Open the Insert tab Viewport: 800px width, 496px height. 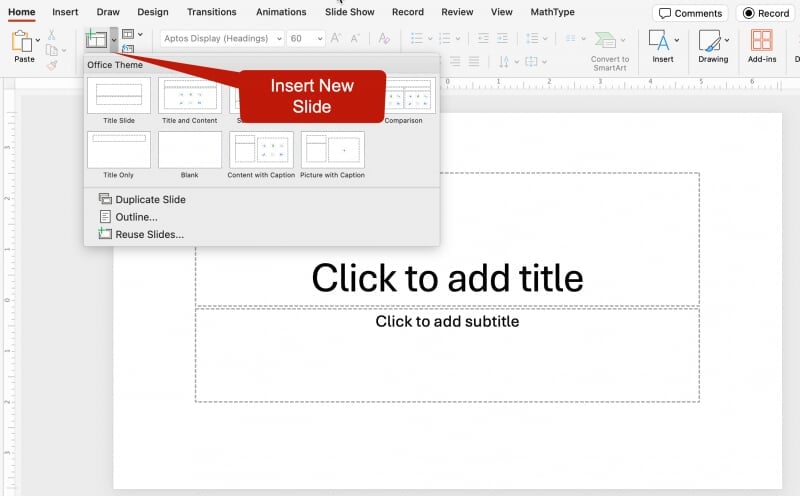click(65, 12)
